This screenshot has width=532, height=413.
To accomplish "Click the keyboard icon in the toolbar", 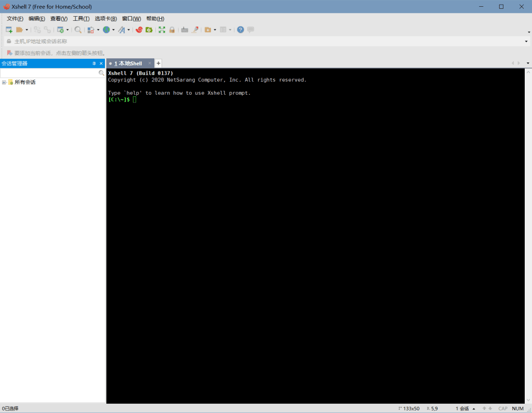I will [x=184, y=30].
